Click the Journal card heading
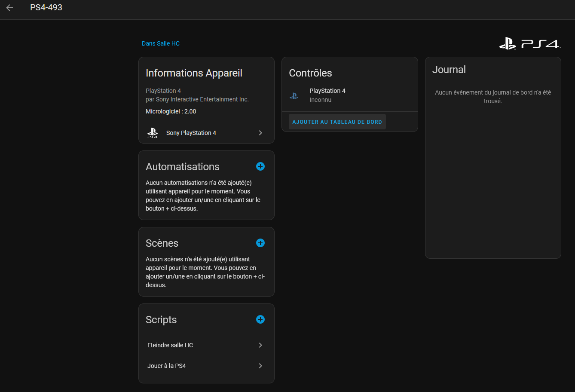Screen dimensions: 575x392 pos(449,70)
